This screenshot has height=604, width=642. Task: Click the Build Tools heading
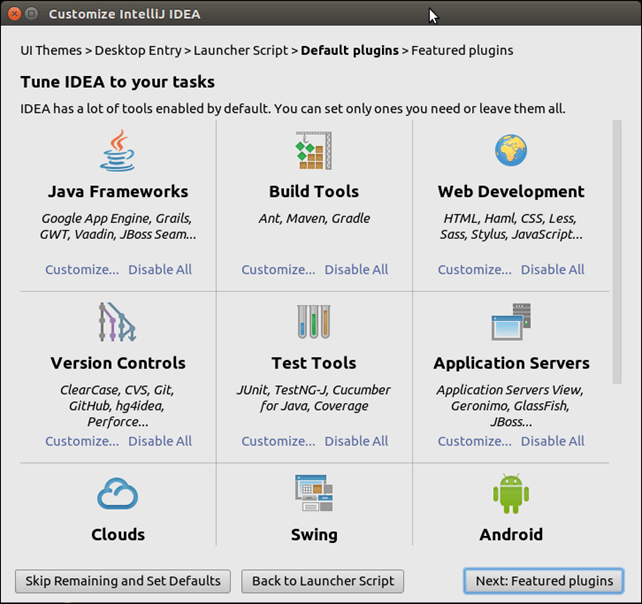pos(314,192)
